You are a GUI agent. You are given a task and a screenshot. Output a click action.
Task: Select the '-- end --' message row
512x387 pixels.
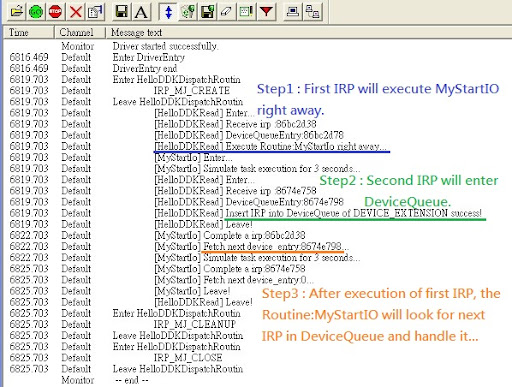click(131, 380)
